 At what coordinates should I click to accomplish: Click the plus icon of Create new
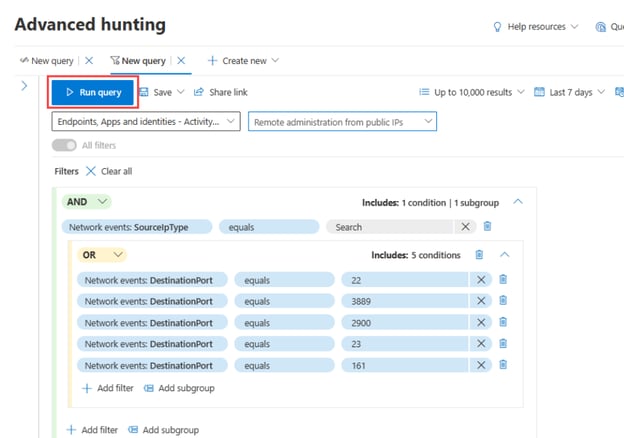[213, 60]
